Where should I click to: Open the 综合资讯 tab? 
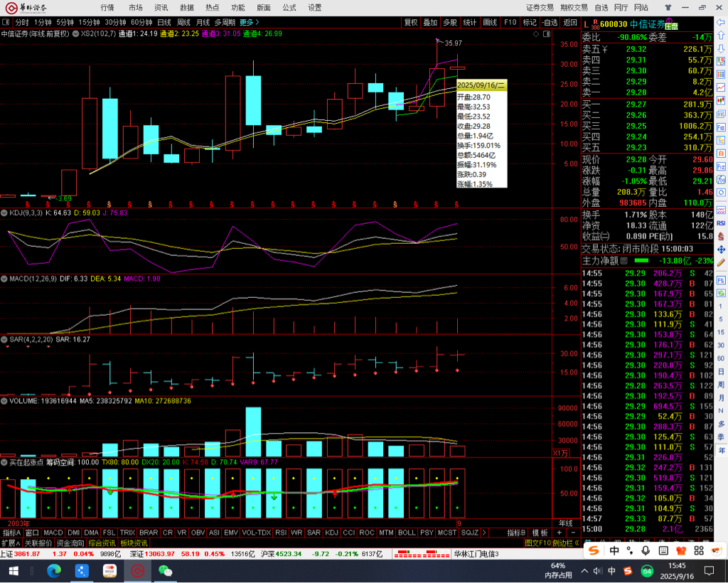coord(102,543)
